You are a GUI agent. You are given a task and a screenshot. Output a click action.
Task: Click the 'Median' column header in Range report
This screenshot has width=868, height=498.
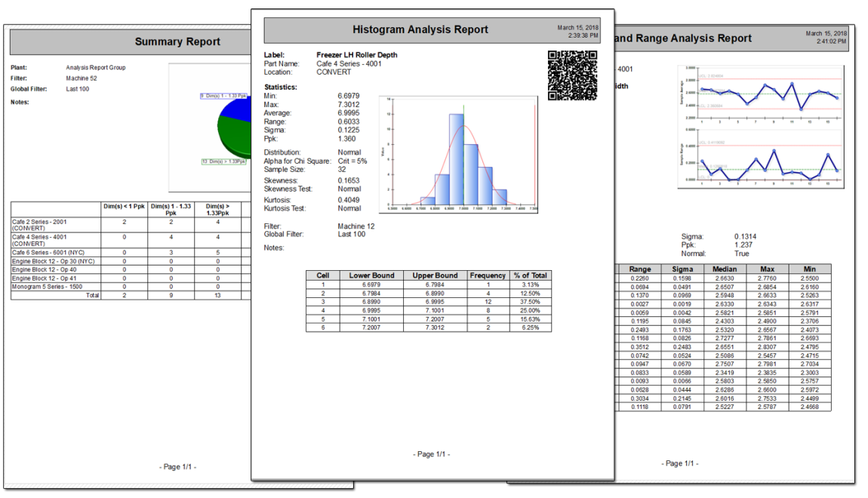(x=725, y=269)
